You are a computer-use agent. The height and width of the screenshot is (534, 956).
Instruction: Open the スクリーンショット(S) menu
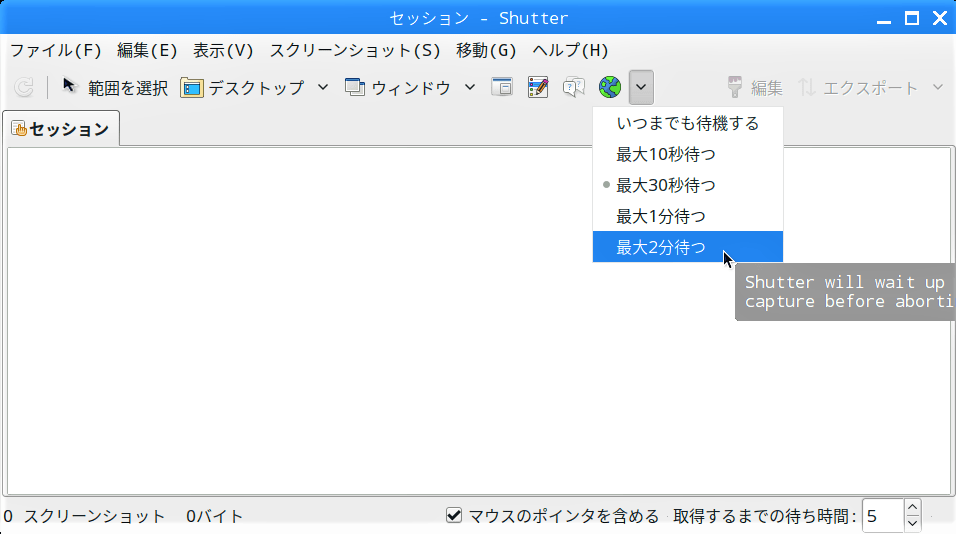[354, 50]
